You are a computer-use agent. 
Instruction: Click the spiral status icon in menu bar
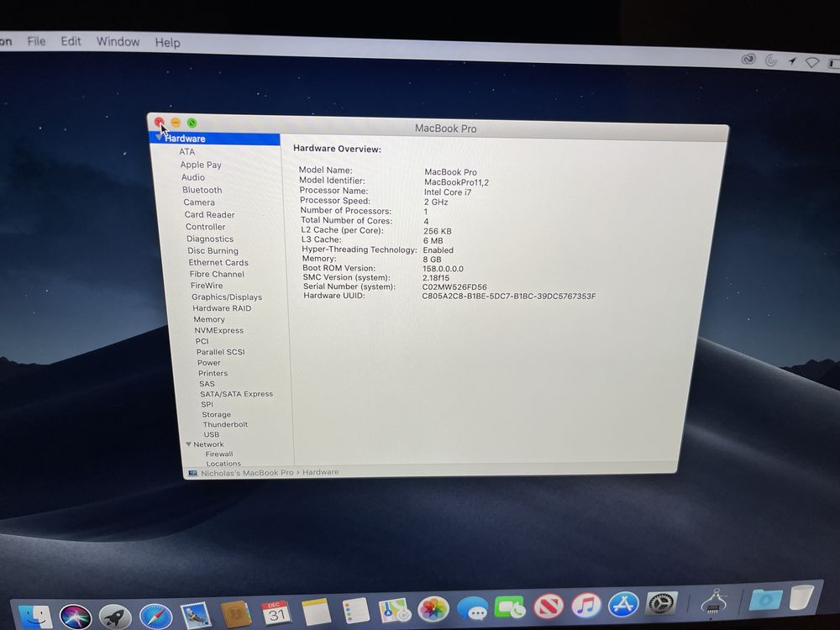(771, 60)
